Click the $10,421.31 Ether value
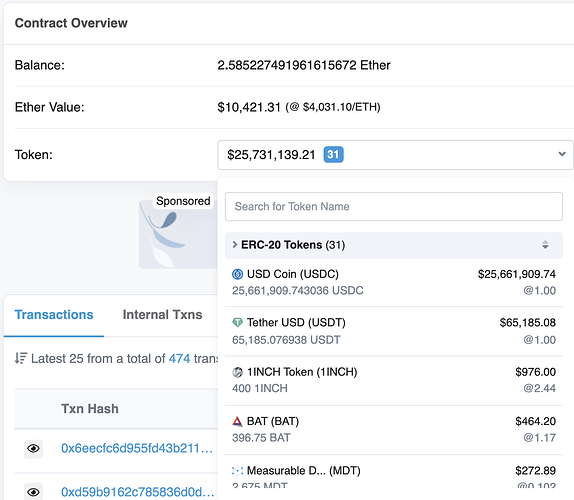 click(x=249, y=107)
